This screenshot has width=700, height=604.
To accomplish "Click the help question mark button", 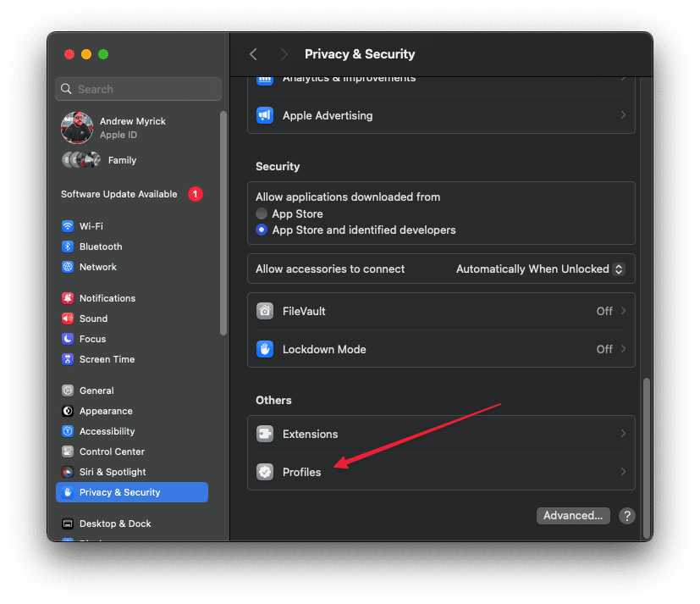I will pos(627,516).
